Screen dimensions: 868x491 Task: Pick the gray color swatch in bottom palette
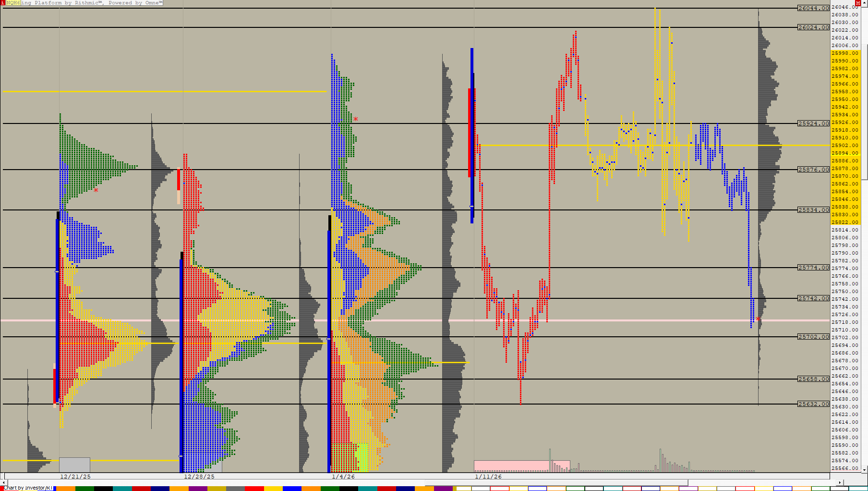235,489
